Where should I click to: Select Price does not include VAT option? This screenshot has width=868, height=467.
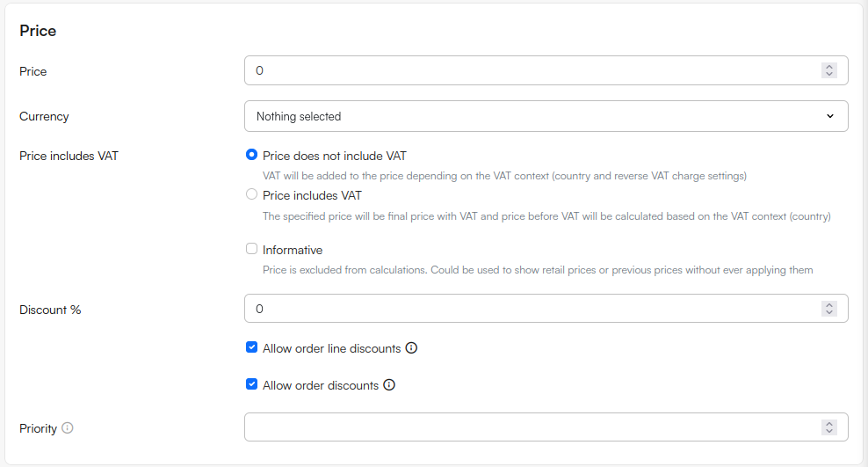252,155
